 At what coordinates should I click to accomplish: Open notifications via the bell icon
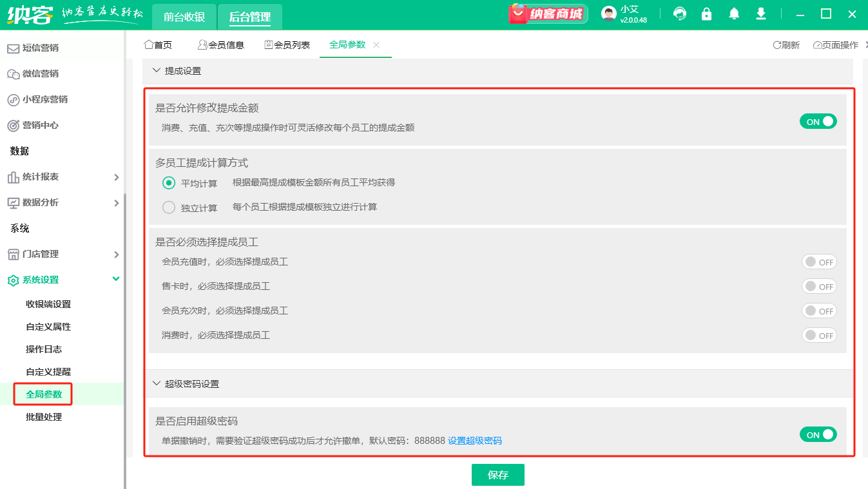click(x=733, y=13)
